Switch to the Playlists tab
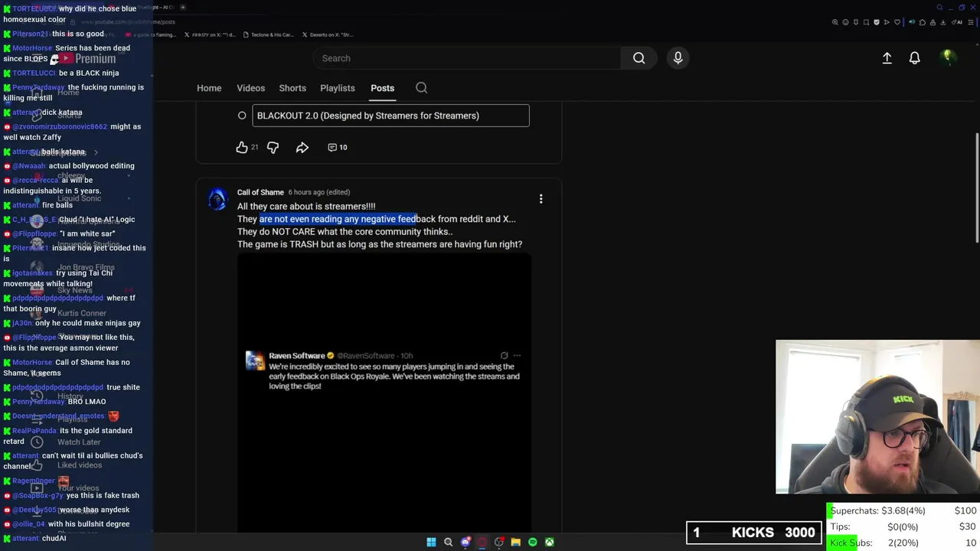The width and height of the screenshot is (980, 551). coord(338,88)
